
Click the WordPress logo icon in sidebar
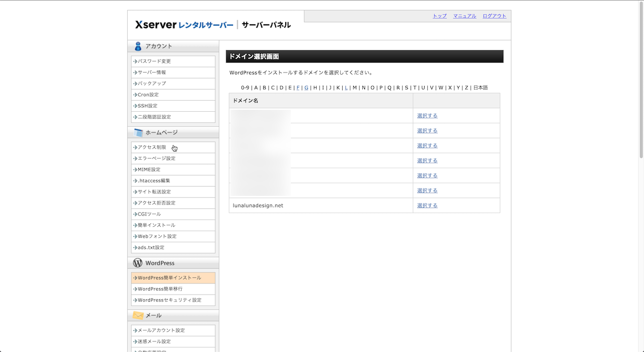tap(138, 263)
